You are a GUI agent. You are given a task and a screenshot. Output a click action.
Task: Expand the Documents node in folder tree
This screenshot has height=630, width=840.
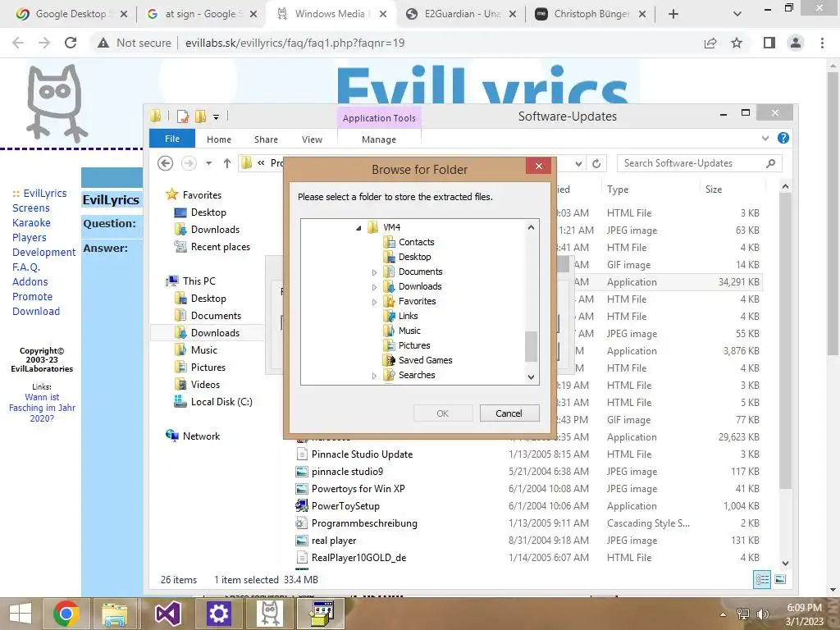374,272
